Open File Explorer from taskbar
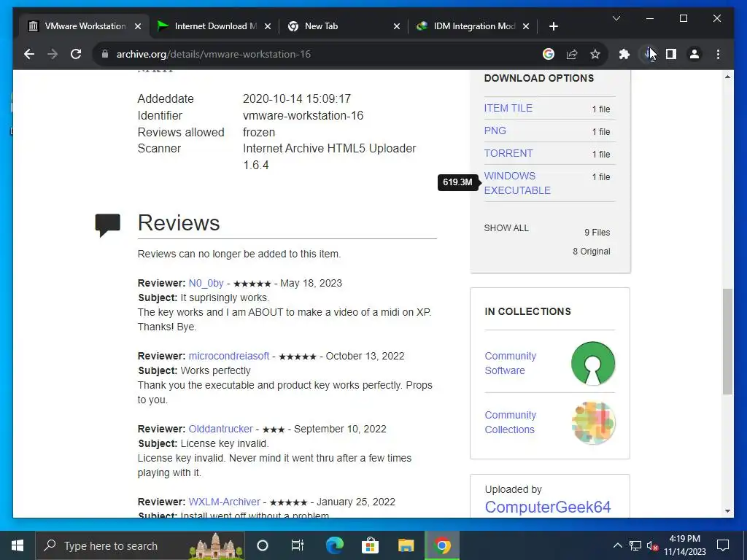Screen dimensions: 747x560 [406, 545]
